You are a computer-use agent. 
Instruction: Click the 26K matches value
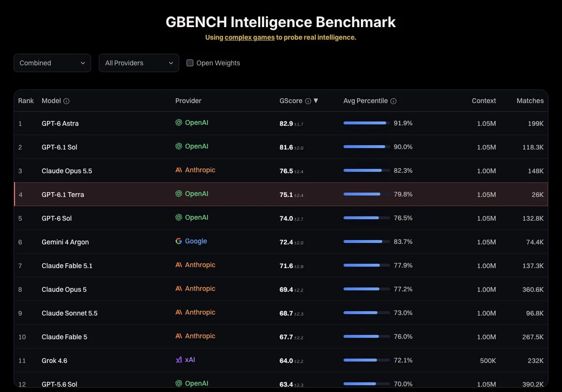(537, 195)
